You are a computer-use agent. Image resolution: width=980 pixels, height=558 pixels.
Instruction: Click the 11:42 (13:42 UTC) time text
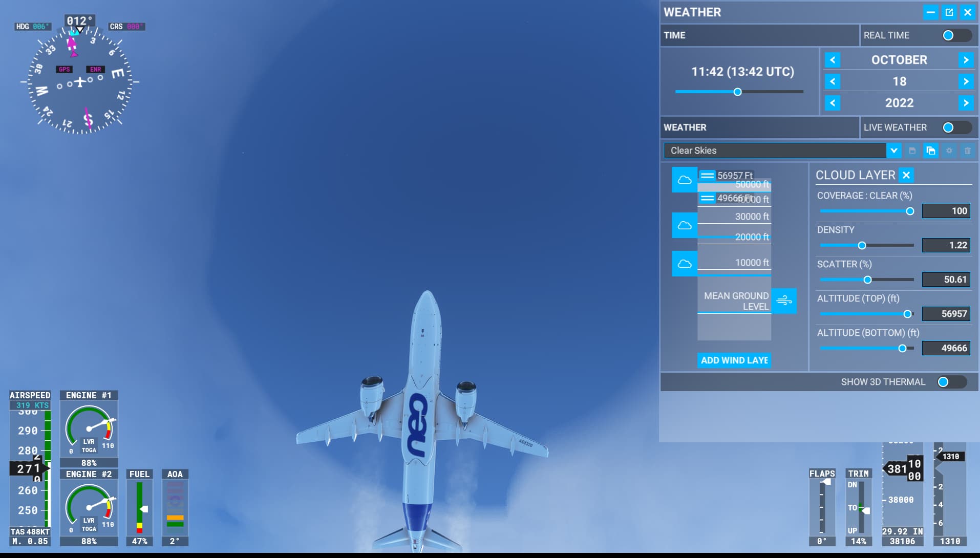pyautogui.click(x=742, y=72)
